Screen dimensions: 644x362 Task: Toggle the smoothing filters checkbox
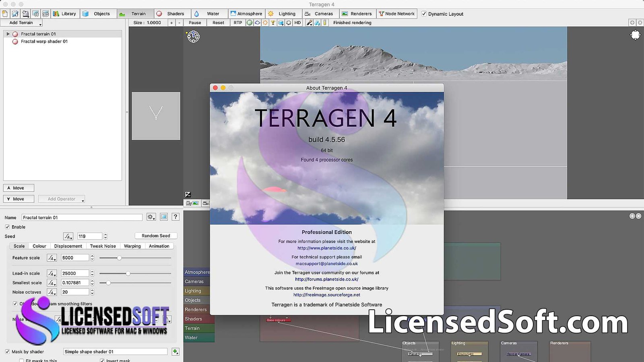tap(15, 304)
